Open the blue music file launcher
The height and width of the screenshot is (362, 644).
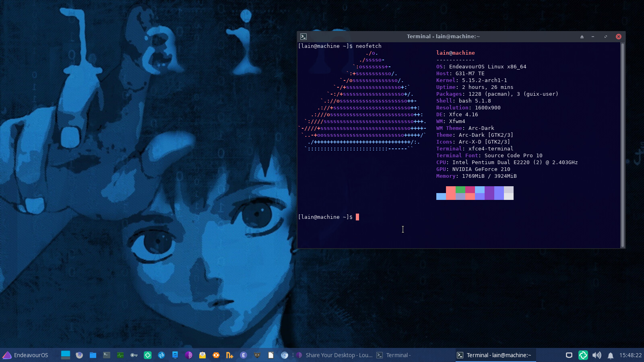[175, 355]
